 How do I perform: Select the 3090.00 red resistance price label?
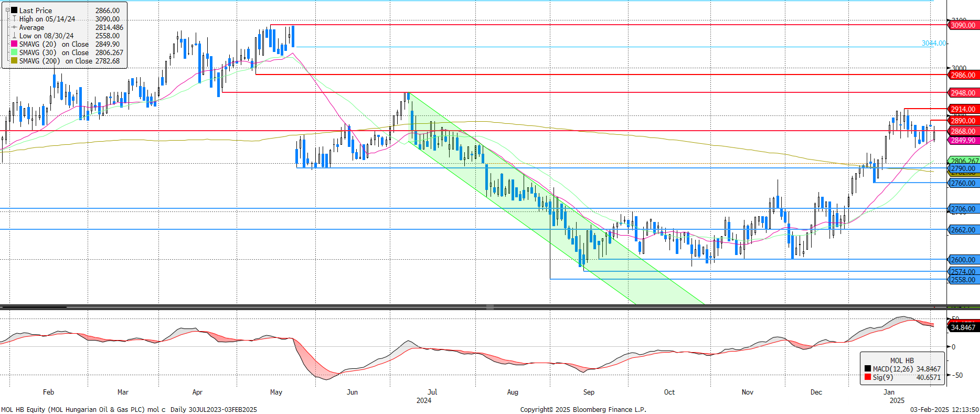point(963,25)
